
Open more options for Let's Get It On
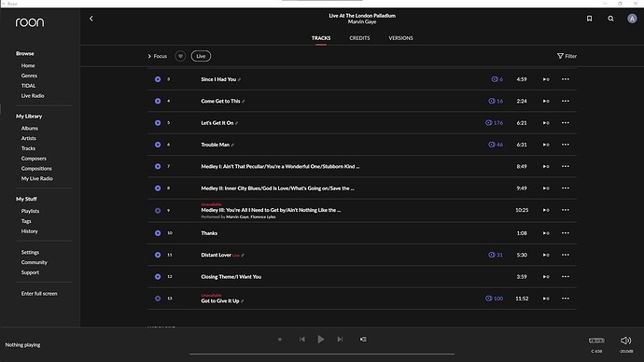(x=566, y=123)
